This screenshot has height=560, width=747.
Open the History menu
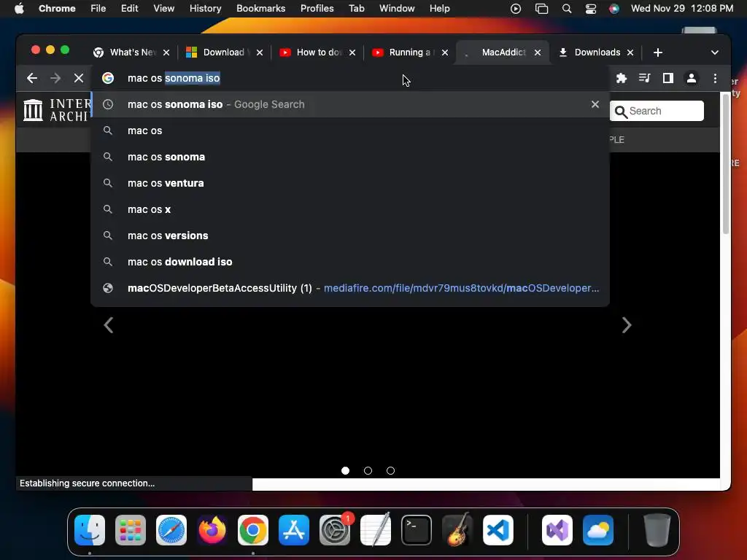[x=205, y=8]
